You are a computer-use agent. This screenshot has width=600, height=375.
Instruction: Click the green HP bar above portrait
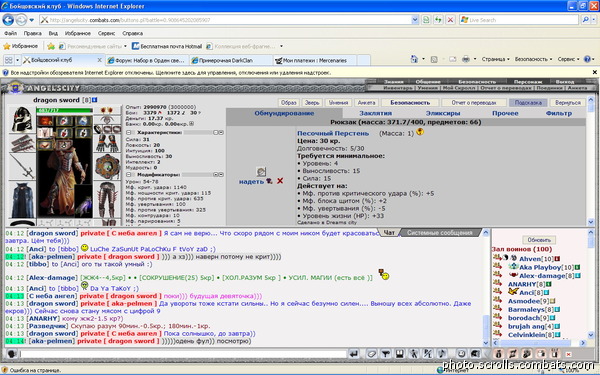coord(64,110)
